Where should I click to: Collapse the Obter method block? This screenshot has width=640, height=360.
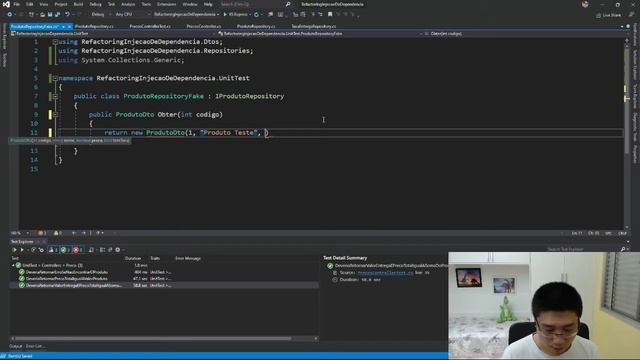tap(55, 115)
